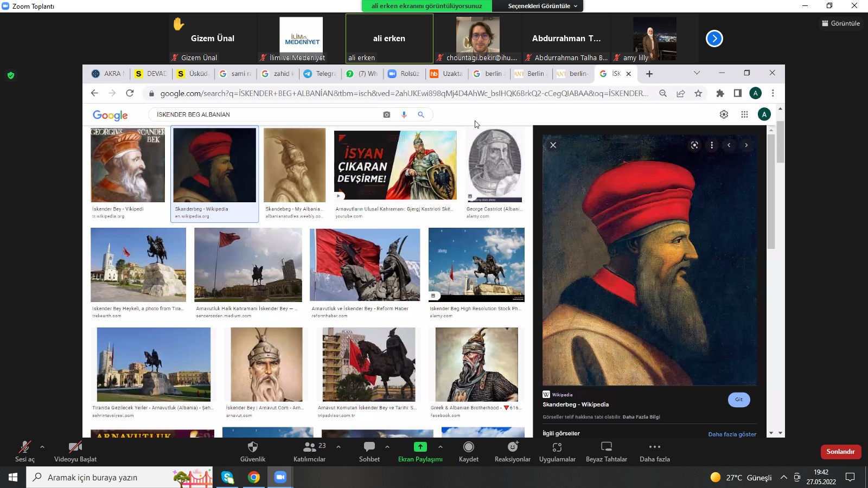Open Windows Start menu
This screenshot has height=488, width=868.
click(x=13, y=477)
